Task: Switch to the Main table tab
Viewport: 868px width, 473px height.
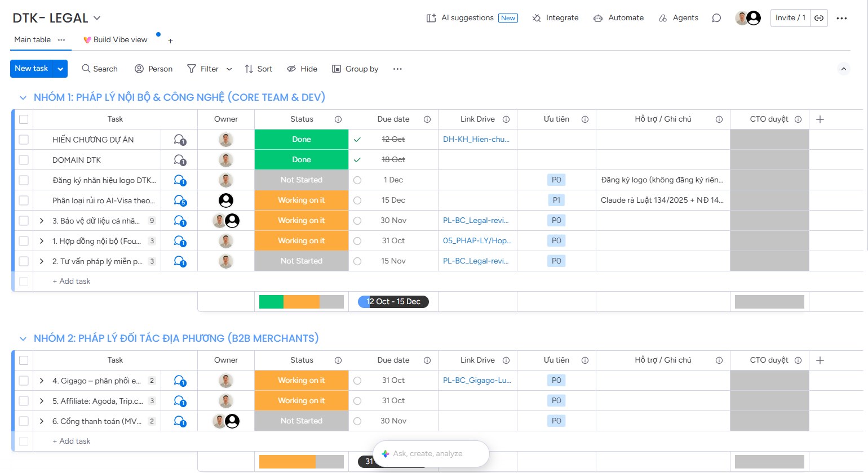Action: [32, 40]
